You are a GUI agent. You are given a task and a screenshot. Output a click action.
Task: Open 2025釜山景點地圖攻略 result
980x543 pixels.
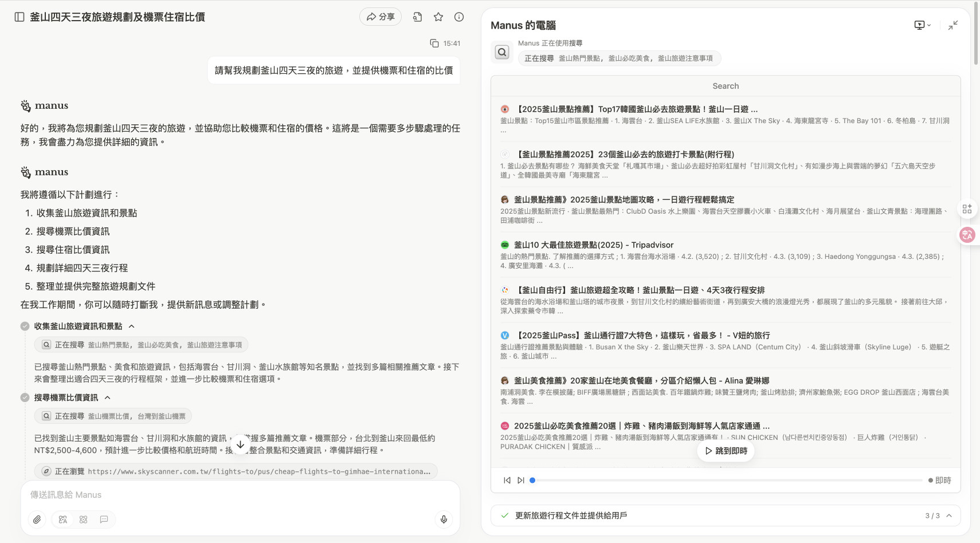(624, 199)
